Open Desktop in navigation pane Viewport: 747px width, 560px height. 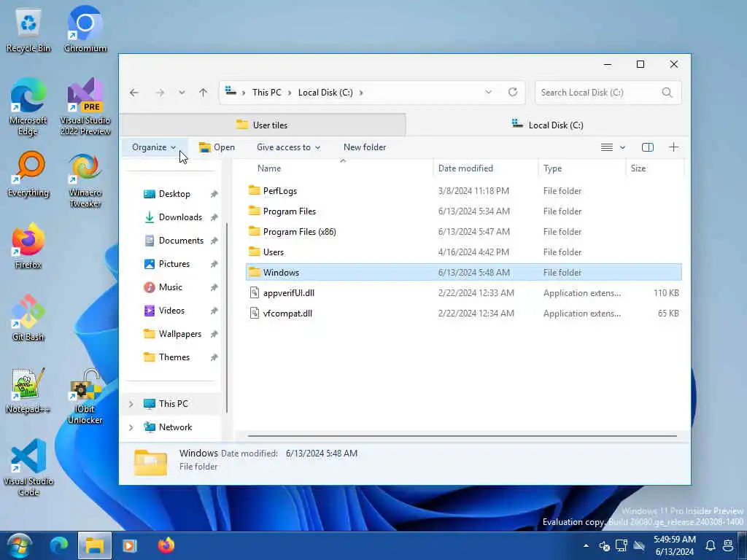(174, 194)
